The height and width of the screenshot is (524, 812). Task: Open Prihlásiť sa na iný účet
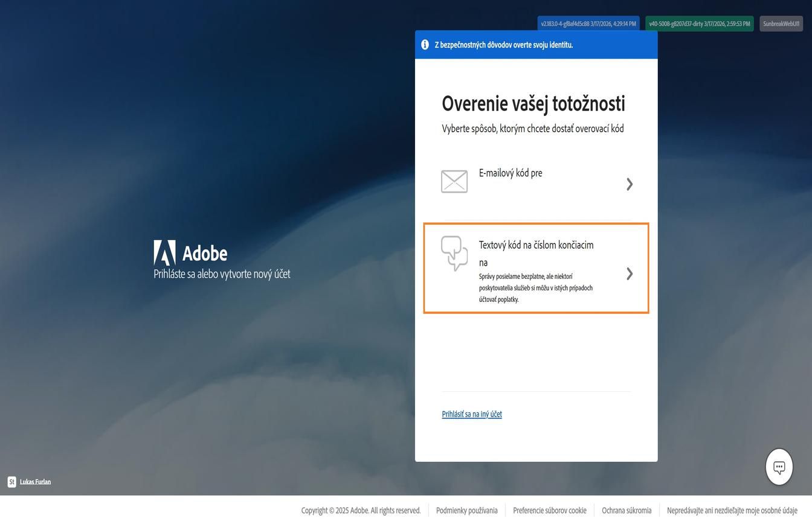tap(472, 414)
